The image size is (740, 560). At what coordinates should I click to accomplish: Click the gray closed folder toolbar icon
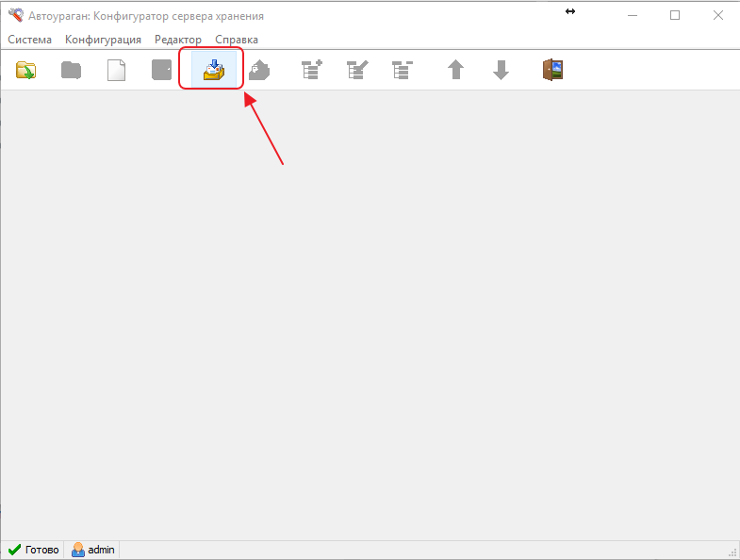click(71, 71)
